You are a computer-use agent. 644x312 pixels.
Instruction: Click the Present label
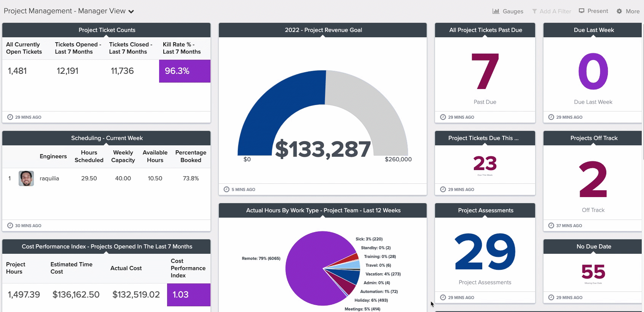click(x=598, y=11)
